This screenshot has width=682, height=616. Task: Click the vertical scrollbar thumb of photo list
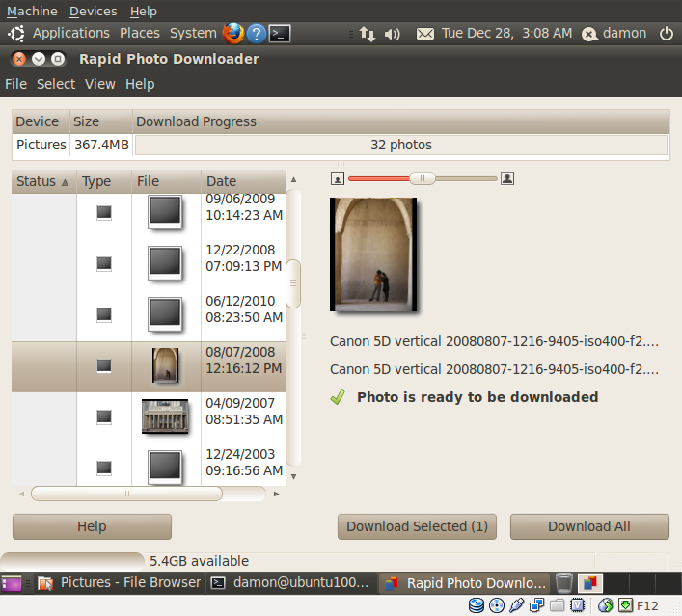(293, 283)
